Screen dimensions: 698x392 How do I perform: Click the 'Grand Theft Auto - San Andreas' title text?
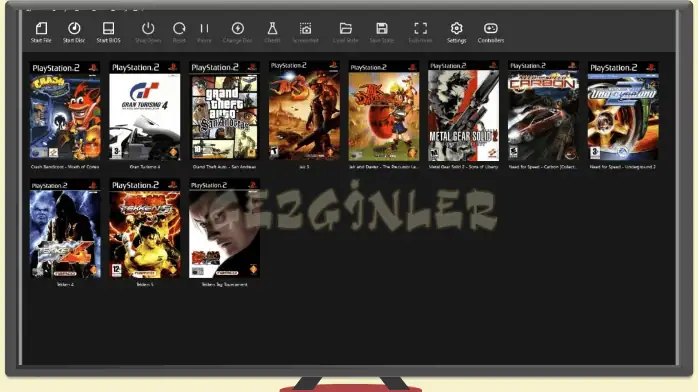[224, 167]
